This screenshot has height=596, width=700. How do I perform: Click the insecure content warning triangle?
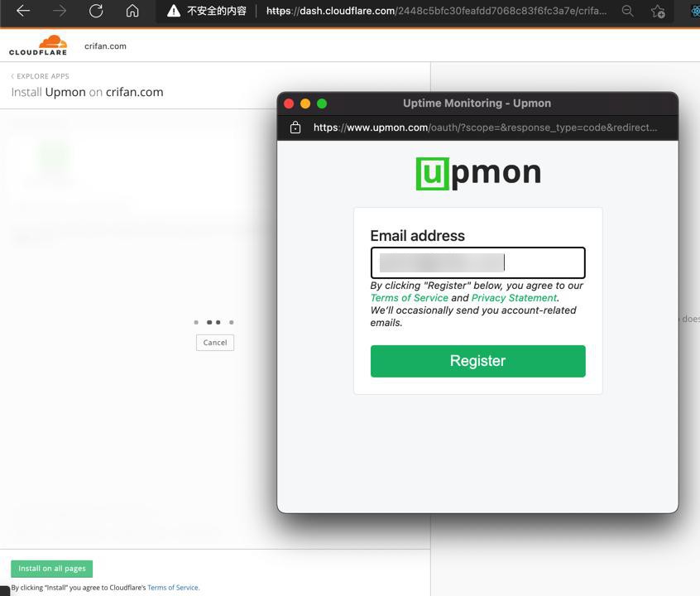(x=174, y=11)
